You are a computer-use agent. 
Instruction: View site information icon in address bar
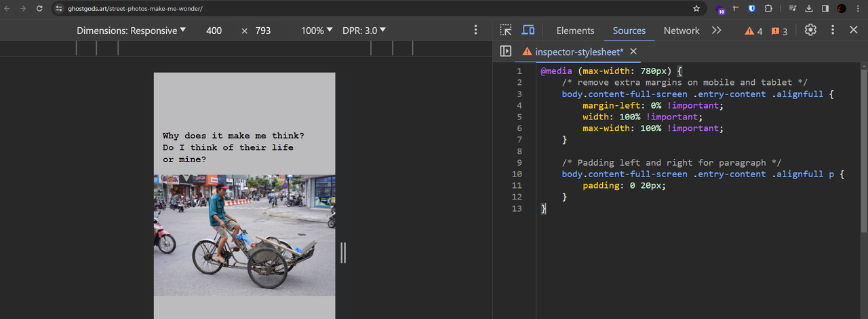click(60, 9)
